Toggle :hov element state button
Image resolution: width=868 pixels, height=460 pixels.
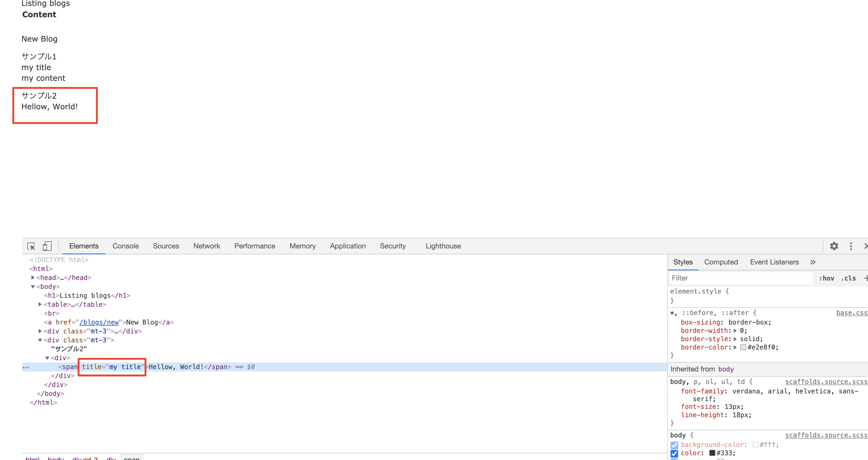(x=826, y=278)
